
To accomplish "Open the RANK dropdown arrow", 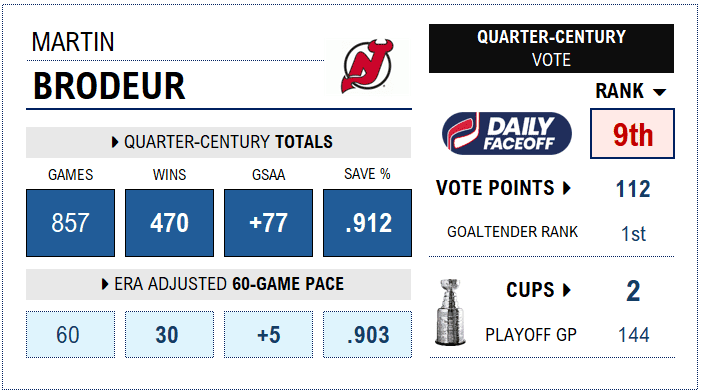I will 659,92.
